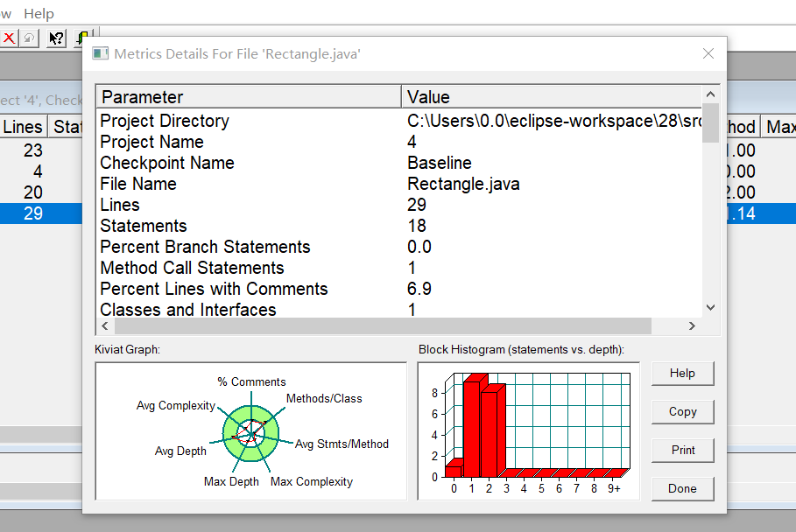The width and height of the screenshot is (796, 532).
Task: Click the Print button
Action: (x=682, y=451)
